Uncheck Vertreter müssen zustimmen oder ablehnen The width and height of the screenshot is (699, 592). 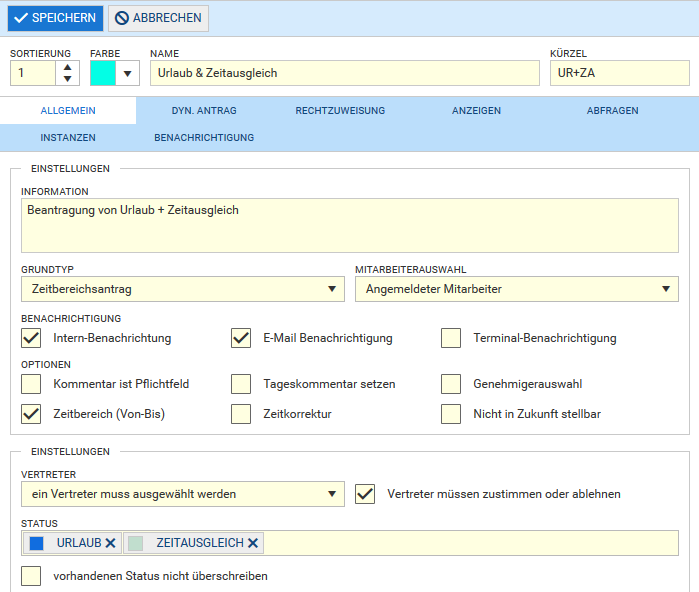point(365,494)
